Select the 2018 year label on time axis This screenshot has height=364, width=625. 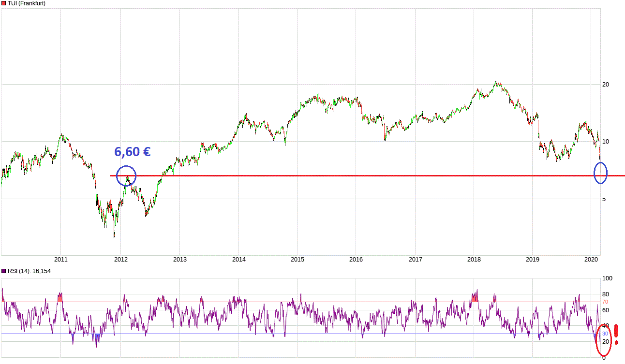[474, 260]
